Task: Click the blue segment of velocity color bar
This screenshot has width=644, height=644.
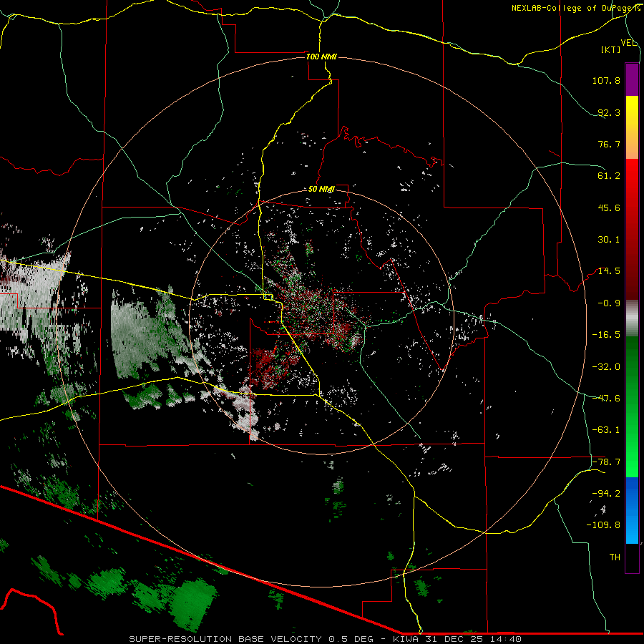Action: click(x=632, y=510)
